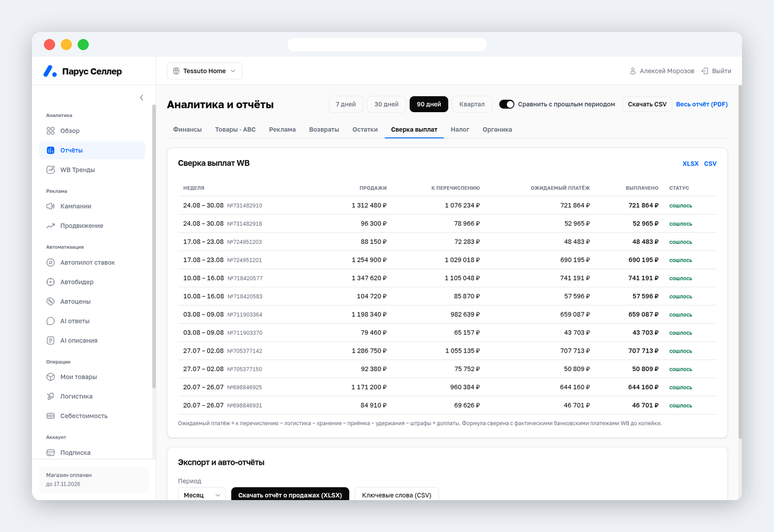Click the WB Тренды icon
Image resolution: width=774 pixels, height=532 pixels.
(50, 170)
